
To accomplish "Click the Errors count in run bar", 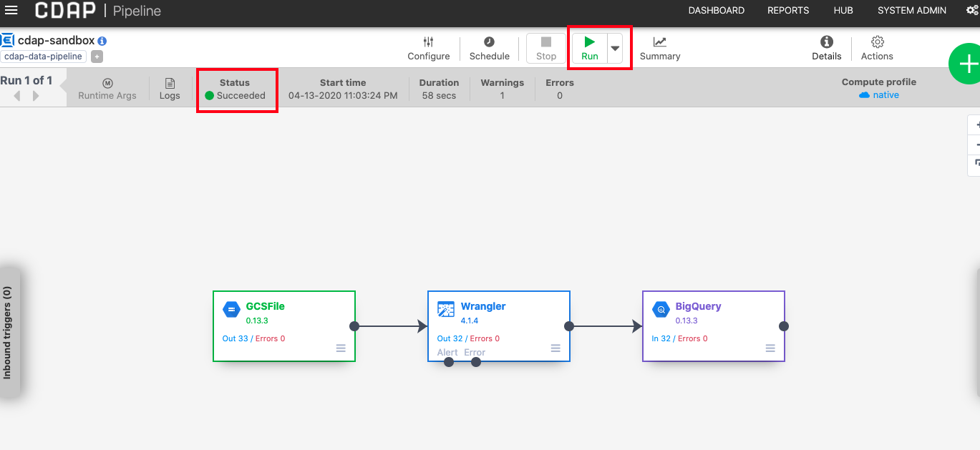I will 560,95.
